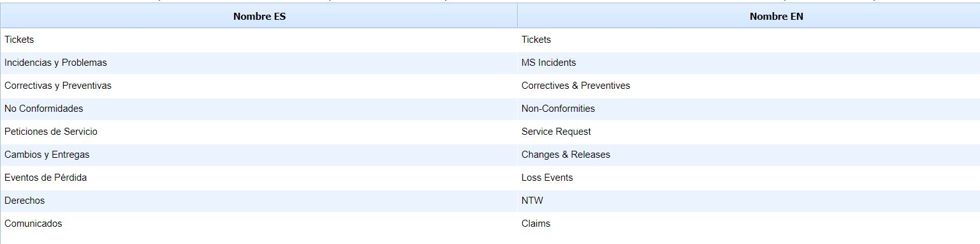
Task: Select the Non-Conformities cell
Action: pos(749,109)
